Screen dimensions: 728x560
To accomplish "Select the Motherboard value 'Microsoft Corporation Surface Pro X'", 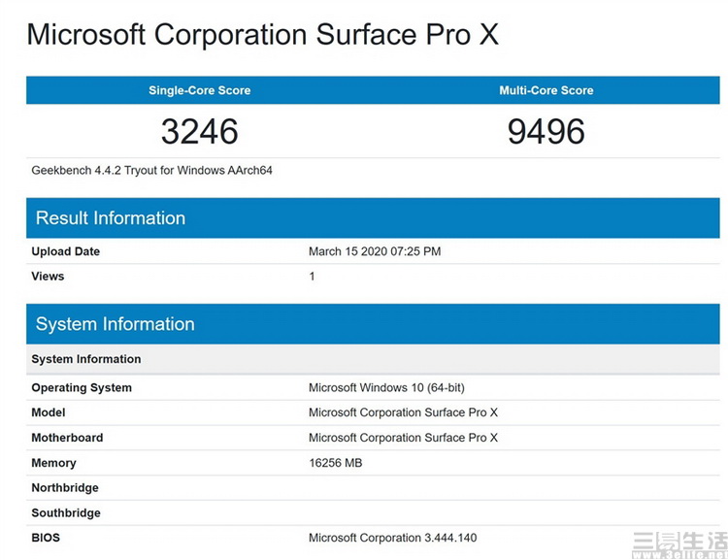I will point(403,438).
